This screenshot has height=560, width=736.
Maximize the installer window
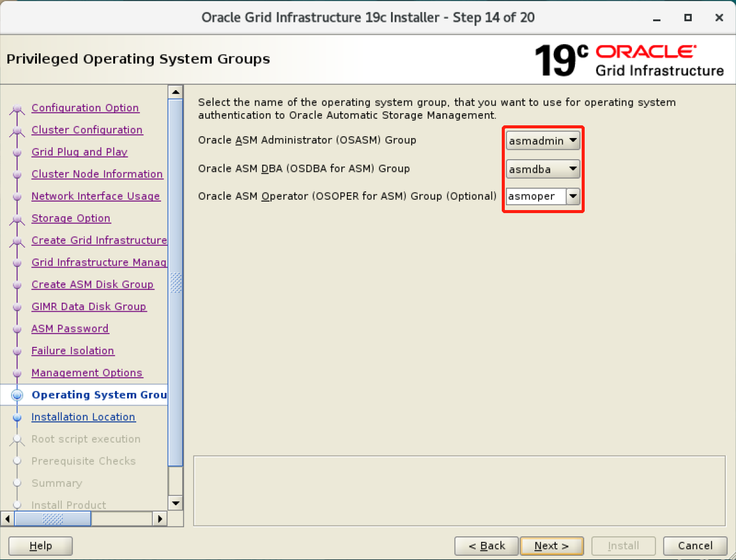coord(688,18)
